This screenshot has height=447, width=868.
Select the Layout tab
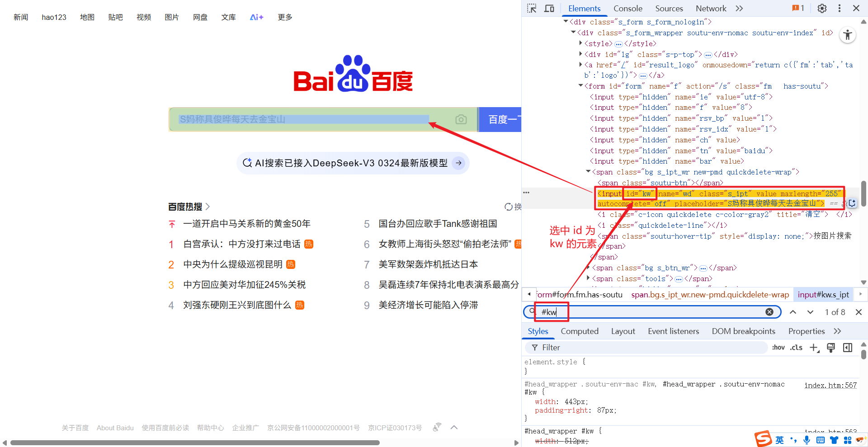(x=623, y=331)
